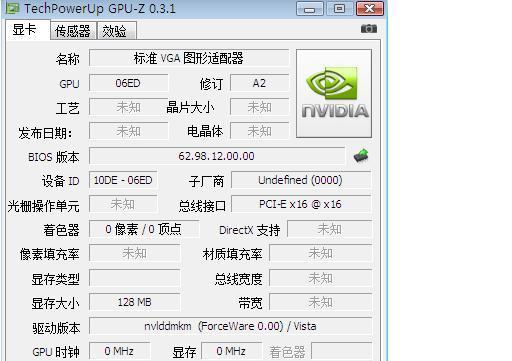The height and width of the screenshot is (361, 512).
Task: Click the 驱动版本 field nvlddmkm ForceWare
Action: coord(230,326)
